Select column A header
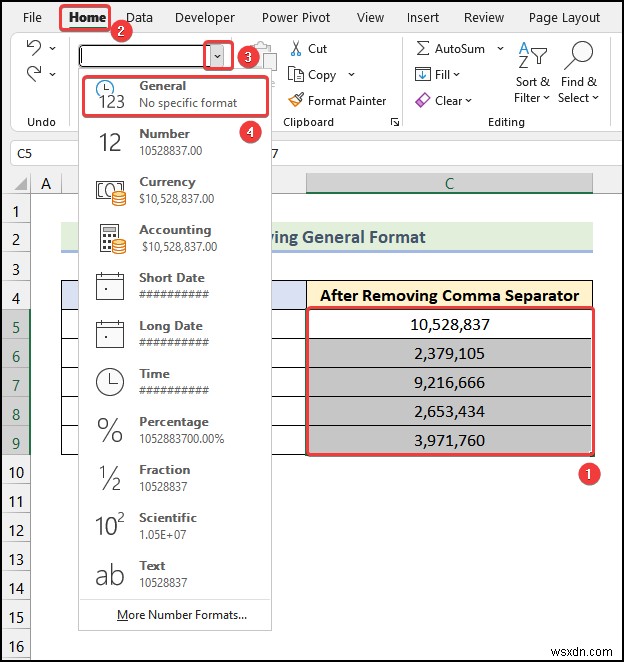This screenshot has width=624, height=662. point(46,184)
